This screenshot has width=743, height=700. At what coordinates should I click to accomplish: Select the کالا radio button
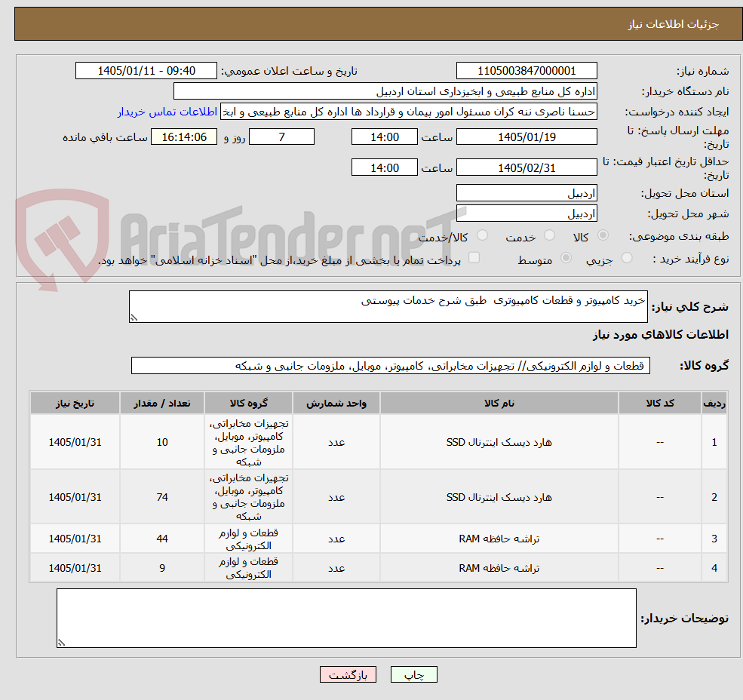603,235
